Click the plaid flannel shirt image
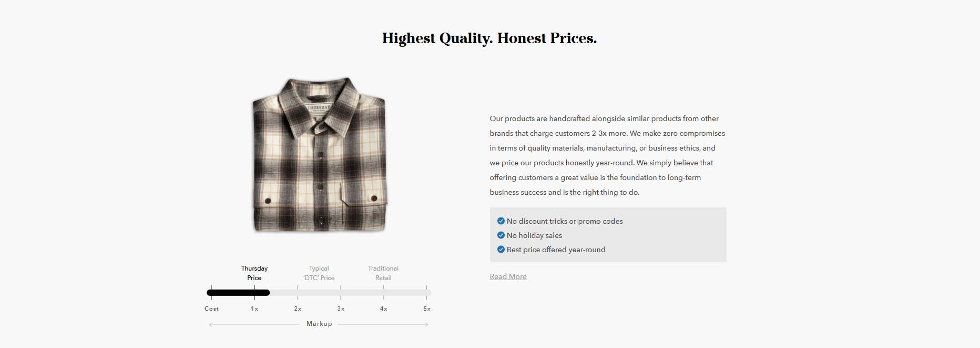The width and height of the screenshot is (980, 348). 320,155
